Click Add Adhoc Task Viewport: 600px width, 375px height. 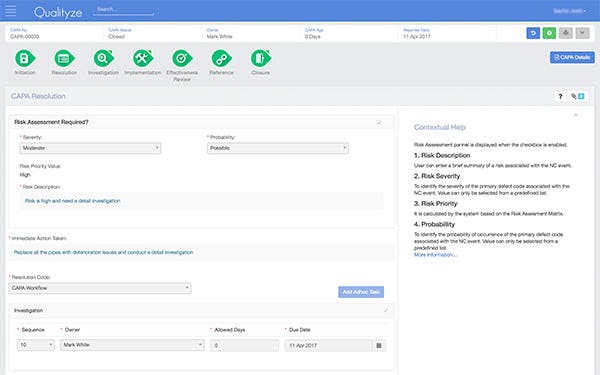[x=361, y=292]
